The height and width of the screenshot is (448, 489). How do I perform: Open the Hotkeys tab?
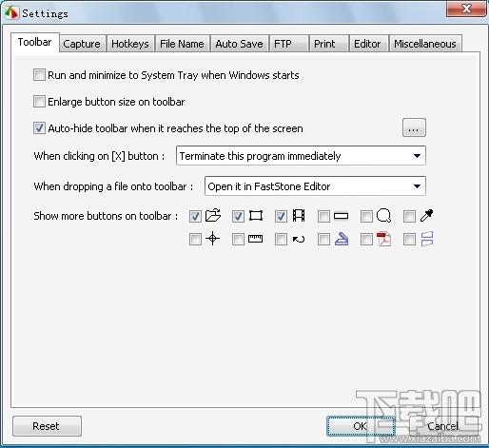[130, 44]
